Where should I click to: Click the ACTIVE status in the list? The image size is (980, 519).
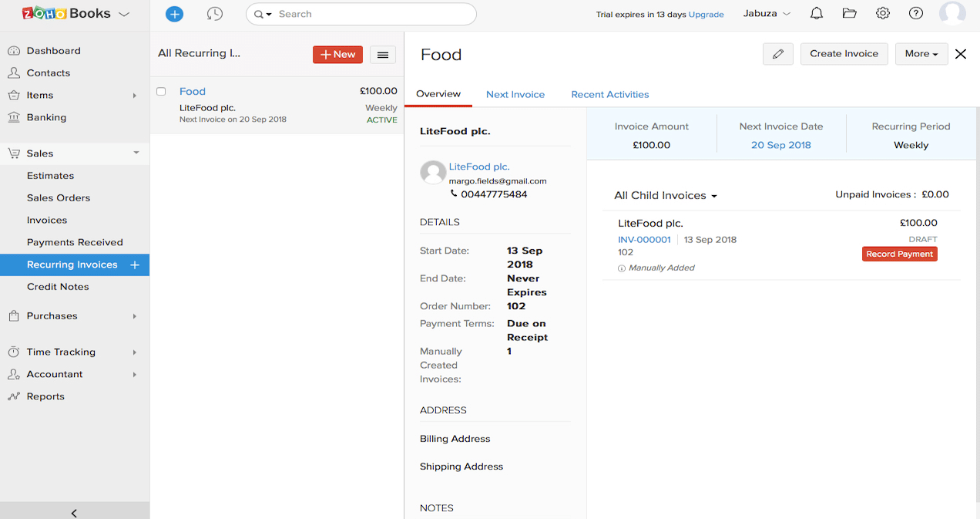pos(382,120)
